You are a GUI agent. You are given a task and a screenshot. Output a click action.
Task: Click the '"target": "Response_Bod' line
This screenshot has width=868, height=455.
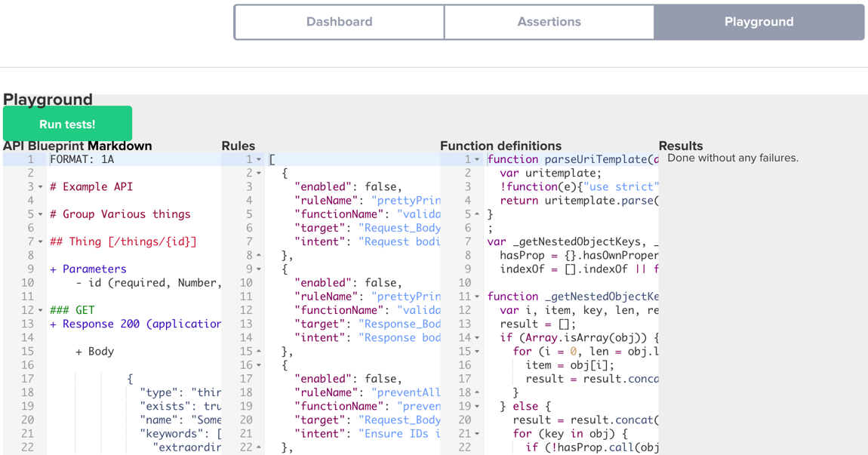point(368,324)
